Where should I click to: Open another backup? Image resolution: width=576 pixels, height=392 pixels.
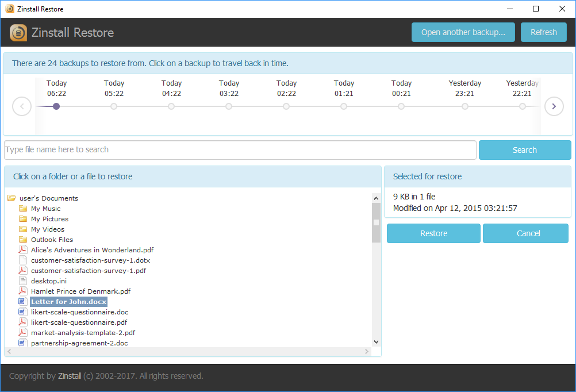tap(463, 32)
